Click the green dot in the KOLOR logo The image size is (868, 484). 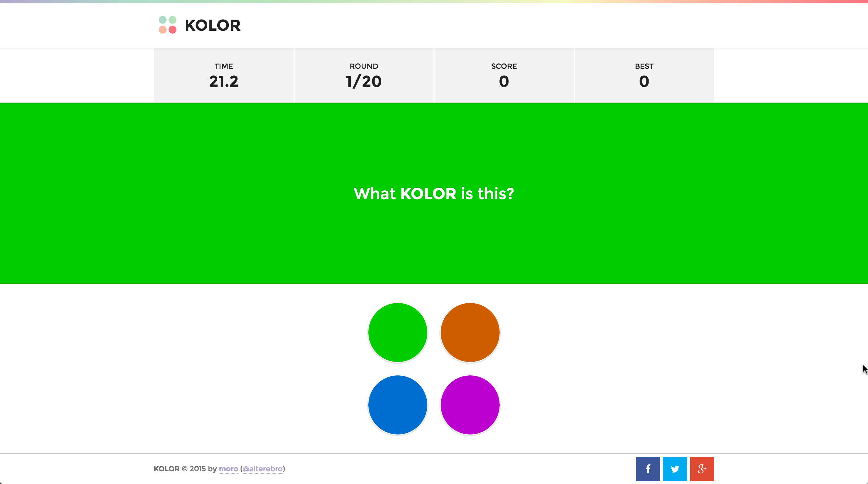click(x=172, y=20)
